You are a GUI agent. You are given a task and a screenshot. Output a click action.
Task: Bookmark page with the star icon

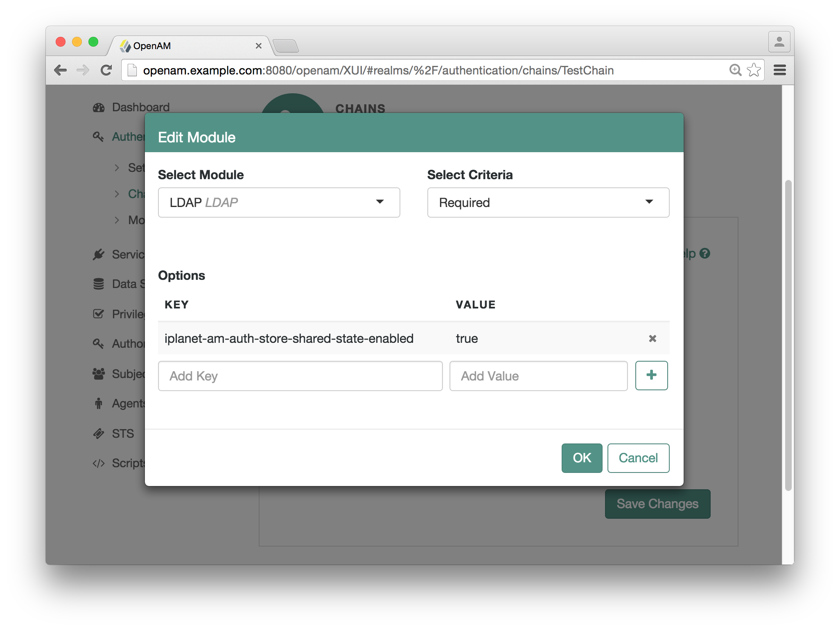point(754,70)
